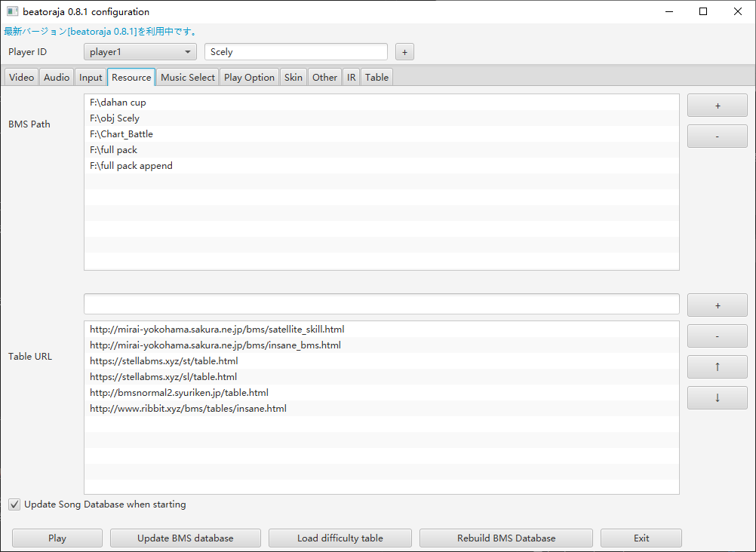Screen dimensions: 756x552
Task: Click the empty Table URL input field
Action: click(381, 305)
